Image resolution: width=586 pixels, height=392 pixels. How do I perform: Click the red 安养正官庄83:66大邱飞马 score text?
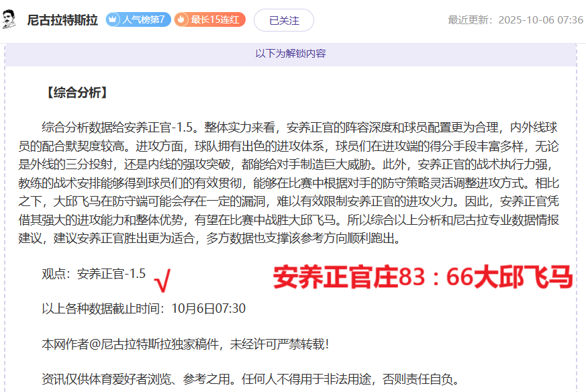pos(422,277)
